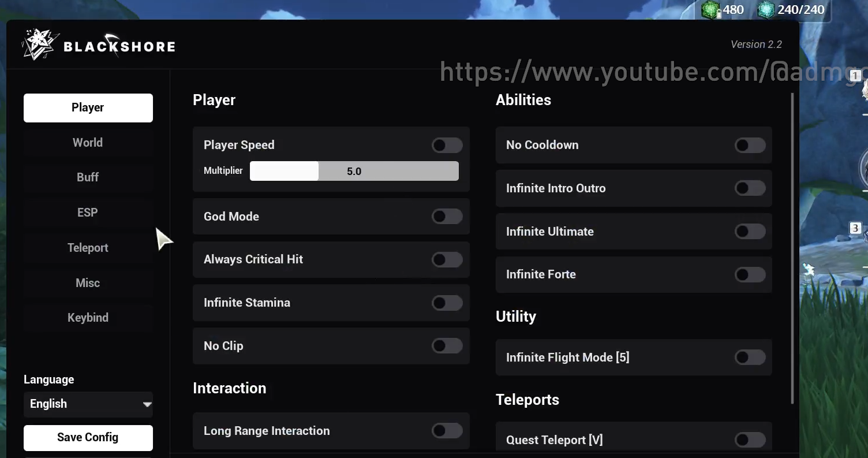
Task: Switch to the ESP tab
Action: [x=88, y=213]
